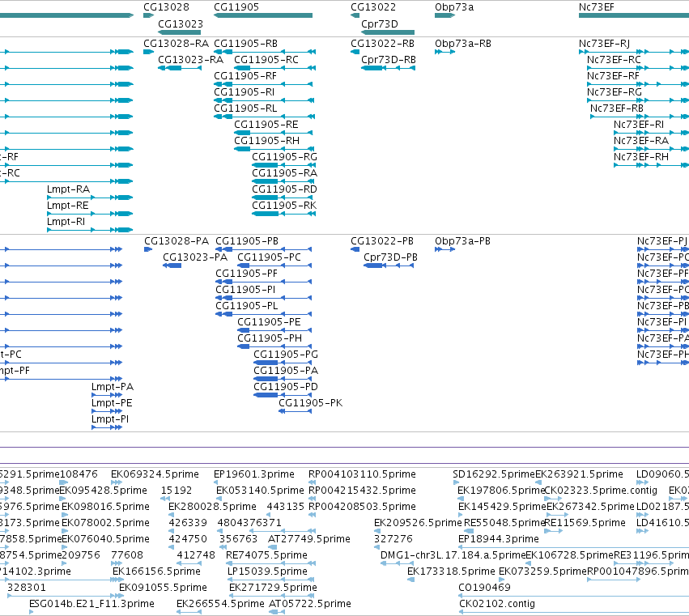This screenshot has width=689, height=616.
Task: Click EST EK173318.5prime
Action: [451, 571]
